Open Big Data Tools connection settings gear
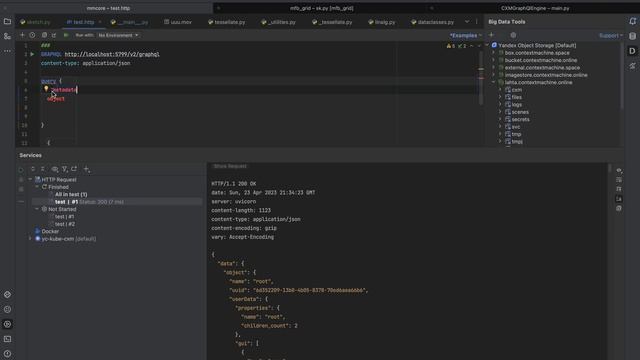 513,35
